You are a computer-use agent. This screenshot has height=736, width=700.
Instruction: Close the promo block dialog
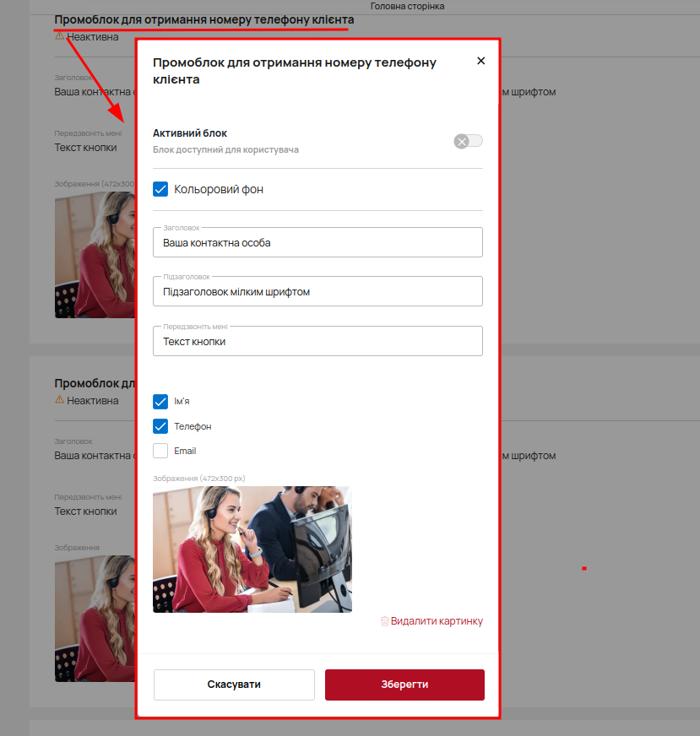[x=480, y=61]
